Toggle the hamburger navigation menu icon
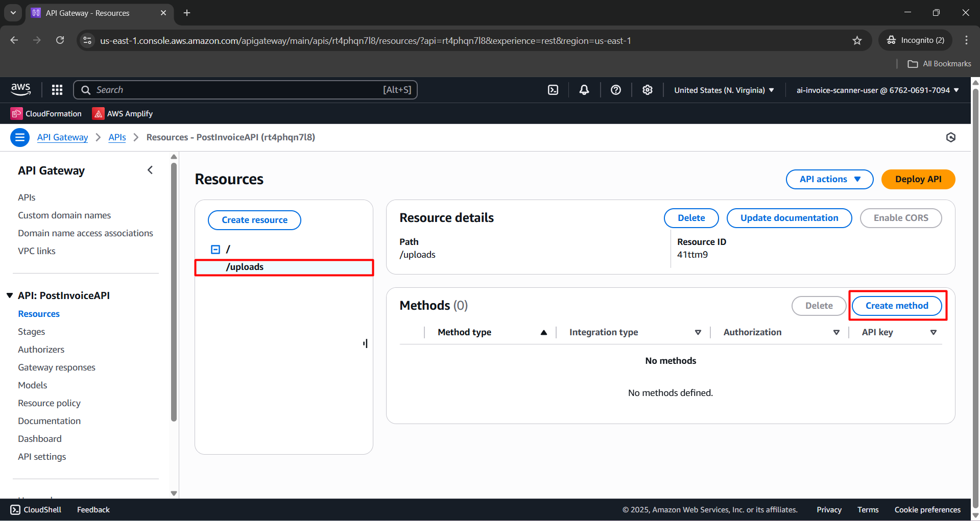 [20, 137]
